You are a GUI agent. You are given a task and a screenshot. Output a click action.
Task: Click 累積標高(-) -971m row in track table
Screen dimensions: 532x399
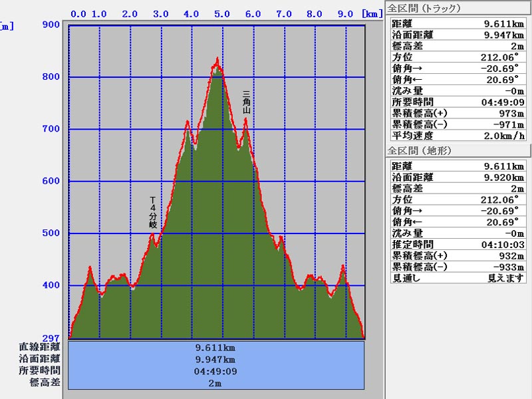pyautogui.click(x=457, y=124)
